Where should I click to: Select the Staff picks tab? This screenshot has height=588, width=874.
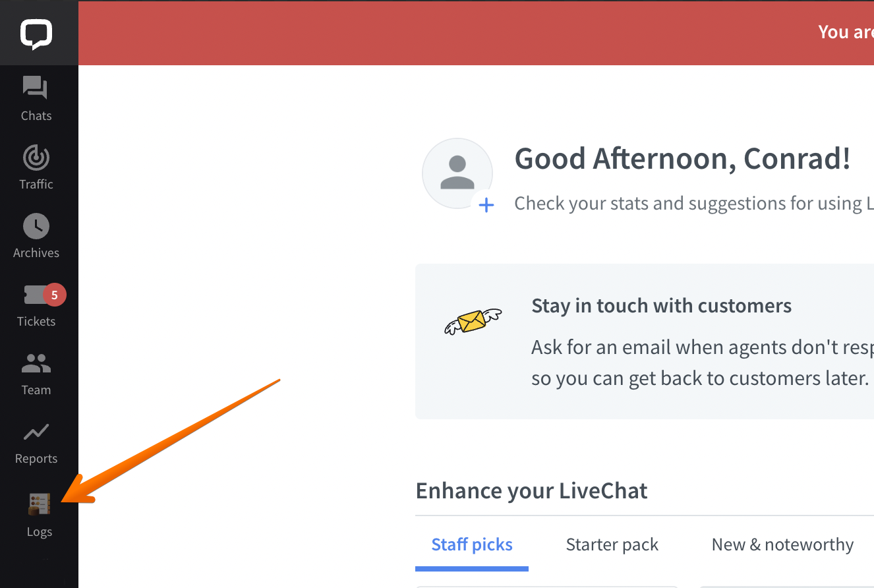click(x=472, y=544)
